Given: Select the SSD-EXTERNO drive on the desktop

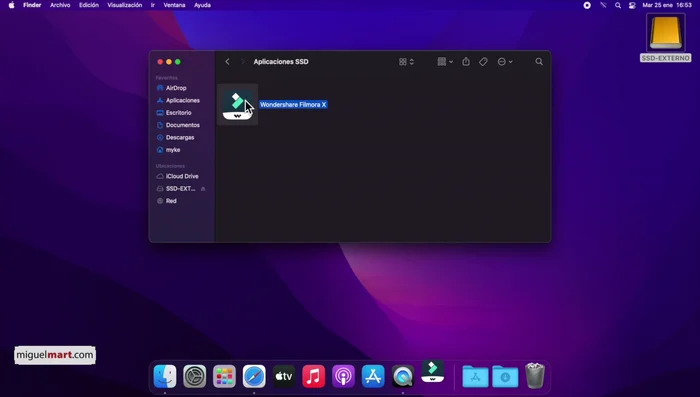Looking at the screenshot, I should tap(665, 38).
